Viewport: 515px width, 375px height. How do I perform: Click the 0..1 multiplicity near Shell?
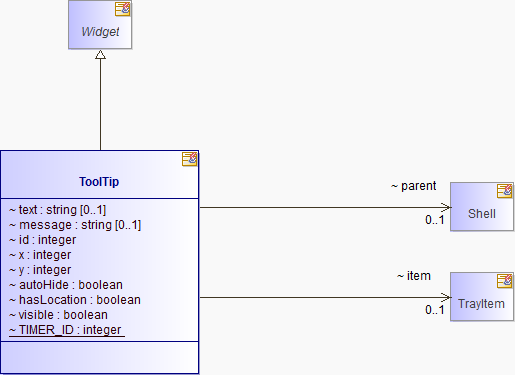point(435,220)
